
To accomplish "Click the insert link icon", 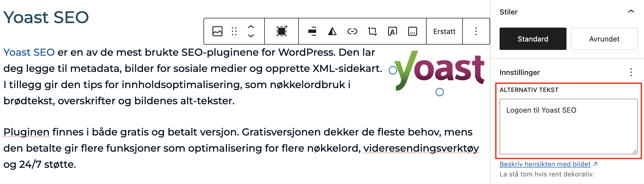I will click(x=352, y=31).
